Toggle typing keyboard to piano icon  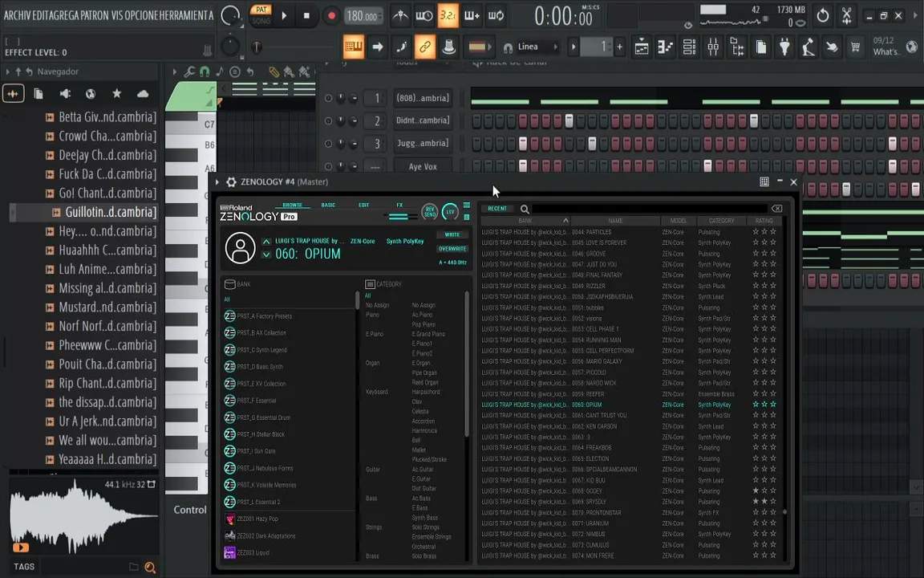click(x=354, y=47)
